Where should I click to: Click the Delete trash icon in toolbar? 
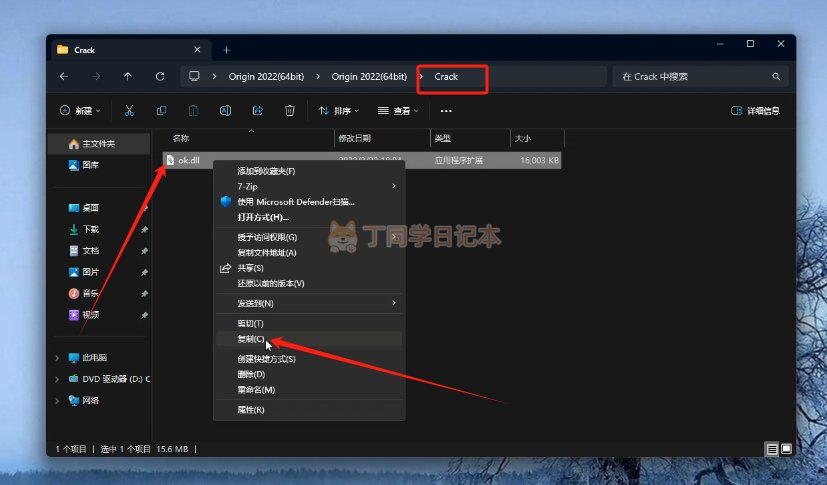coord(290,111)
